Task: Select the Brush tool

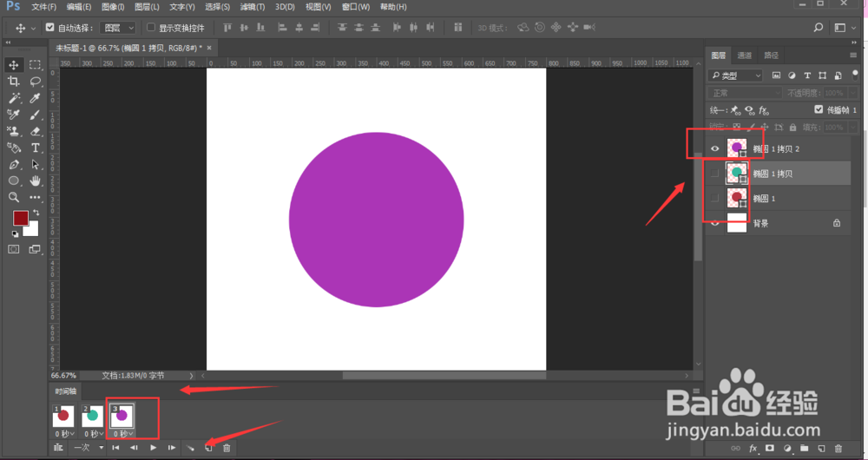Action: 35,115
